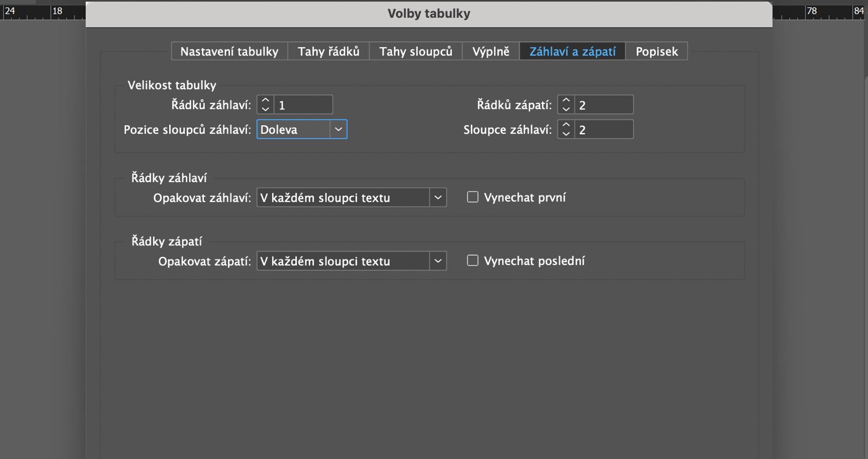Screen dimensions: 868x459
Task: Expand the Opakovat záhlaví dropdown
Action: click(x=352, y=198)
